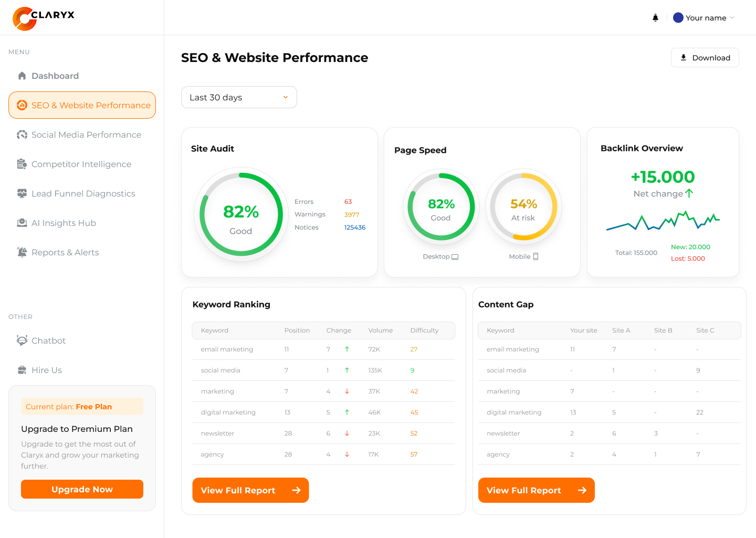The width and height of the screenshot is (756, 538).
Task: View full report for Content Gap
Action: pos(536,490)
